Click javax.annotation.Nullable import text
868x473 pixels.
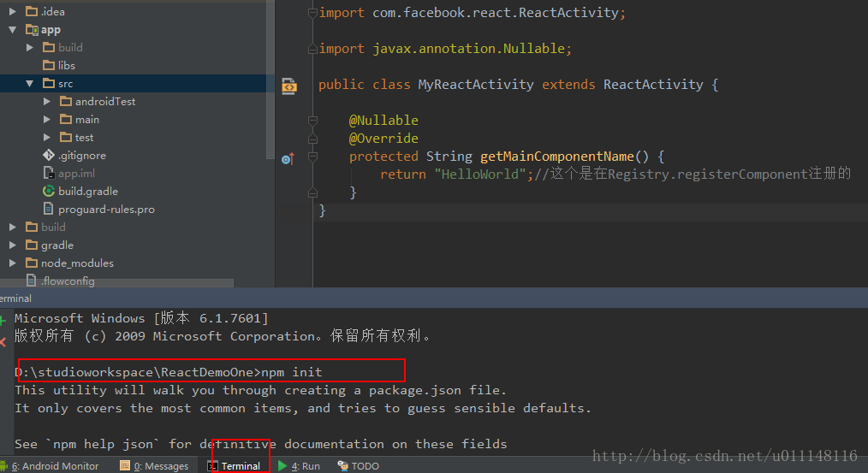point(468,49)
